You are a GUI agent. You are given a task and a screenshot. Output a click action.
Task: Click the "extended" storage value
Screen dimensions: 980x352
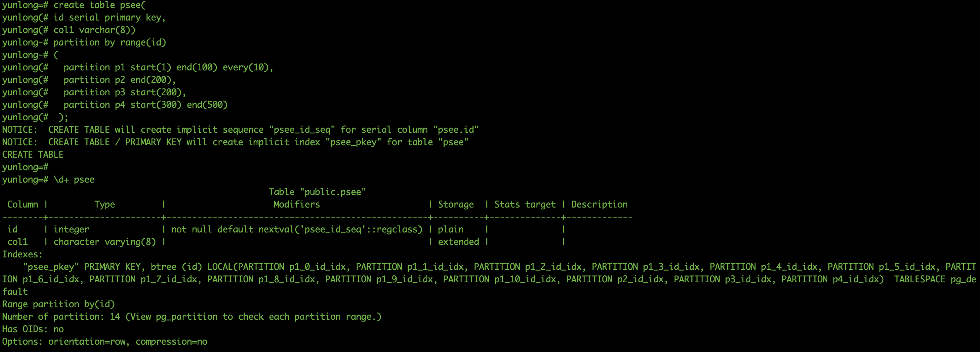tap(459, 242)
